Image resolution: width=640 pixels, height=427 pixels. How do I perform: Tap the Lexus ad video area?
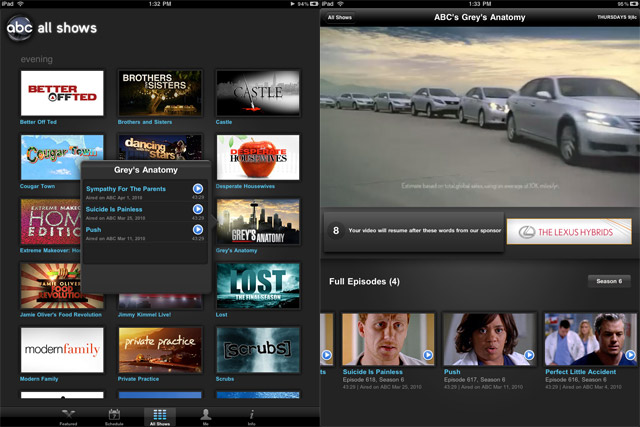click(x=480, y=117)
